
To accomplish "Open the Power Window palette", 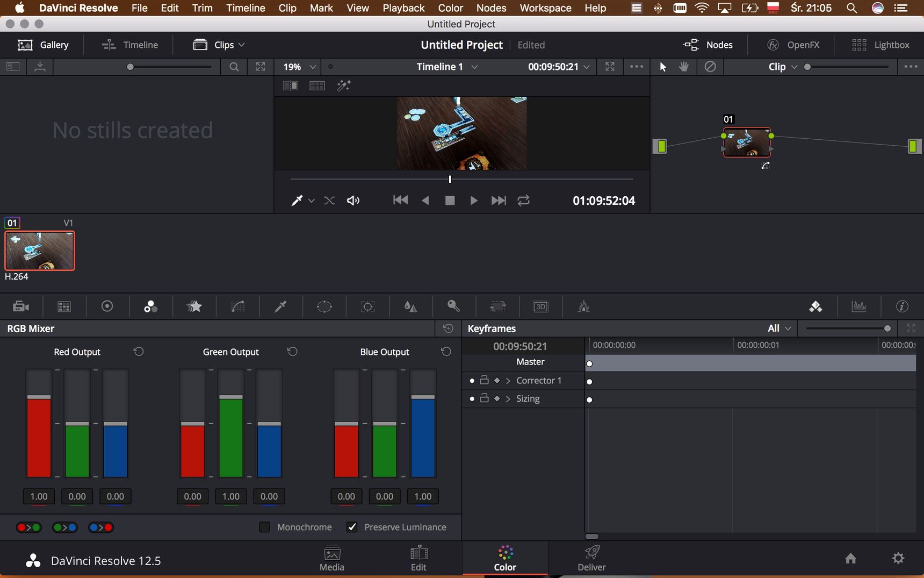I will (x=324, y=306).
